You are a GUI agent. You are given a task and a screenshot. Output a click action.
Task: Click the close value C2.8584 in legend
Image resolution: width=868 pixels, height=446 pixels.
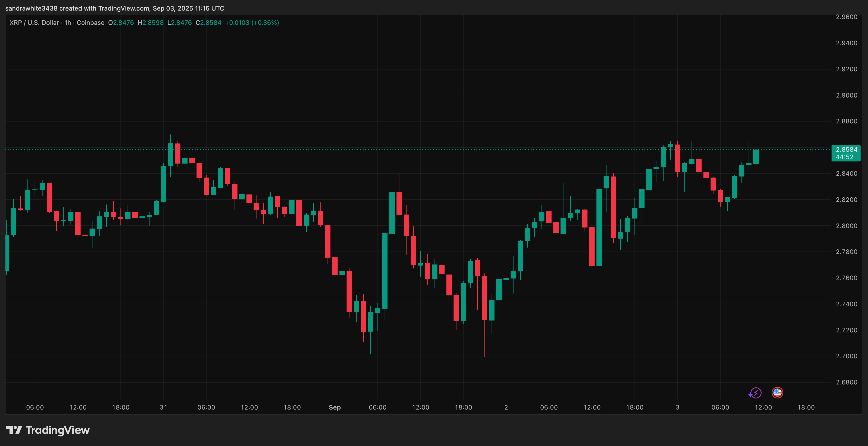tap(209, 22)
